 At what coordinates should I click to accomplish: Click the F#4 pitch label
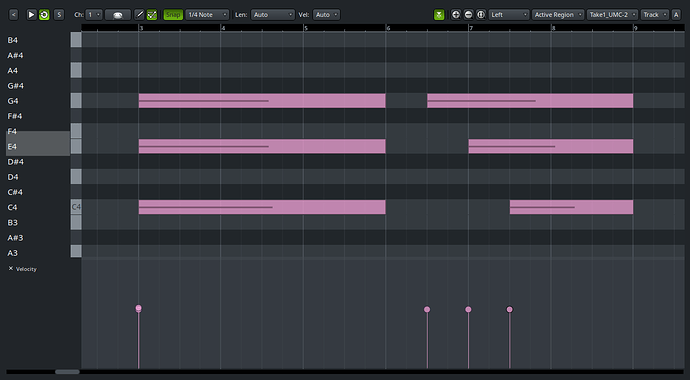[15, 116]
